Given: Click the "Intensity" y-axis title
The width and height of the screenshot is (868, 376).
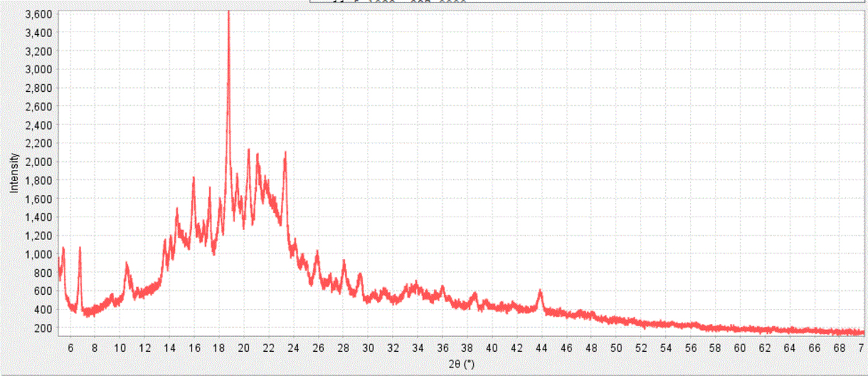Looking at the screenshot, I should [x=15, y=174].
